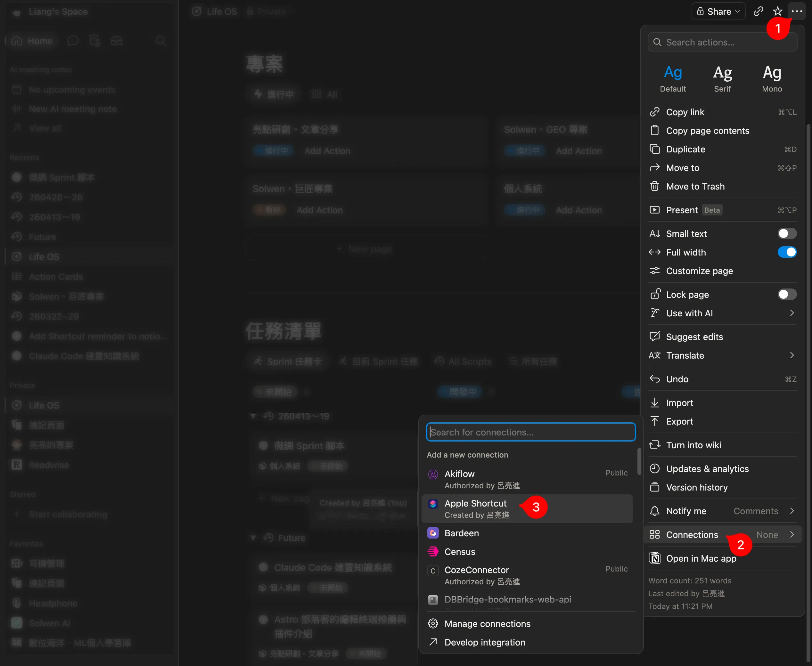Viewport: 812px width, 666px height.
Task: Click Turn into wiki
Action: (x=722, y=445)
